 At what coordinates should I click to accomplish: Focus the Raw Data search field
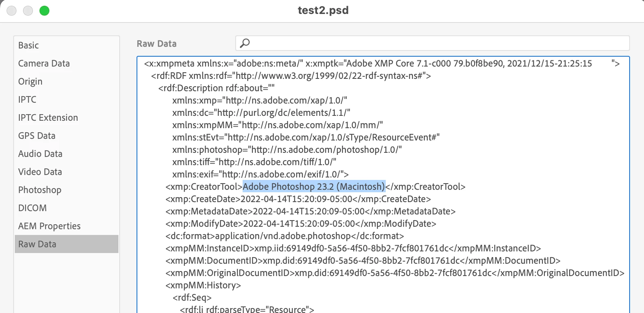(x=432, y=43)
